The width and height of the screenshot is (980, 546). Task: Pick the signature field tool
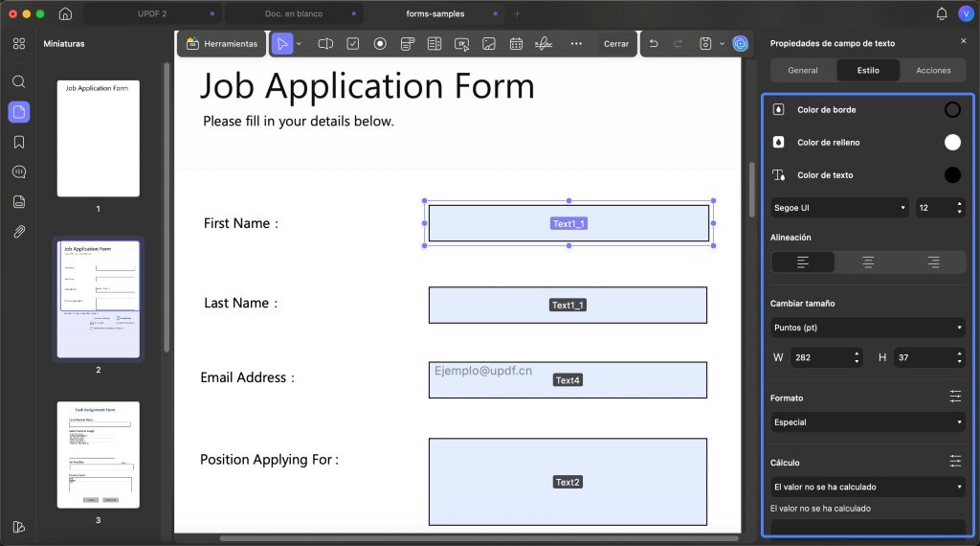click(x=544, y=44)
